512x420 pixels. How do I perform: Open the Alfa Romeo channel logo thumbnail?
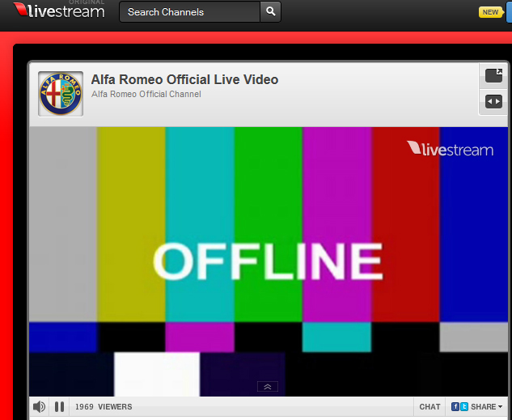(x=61, y=94)
